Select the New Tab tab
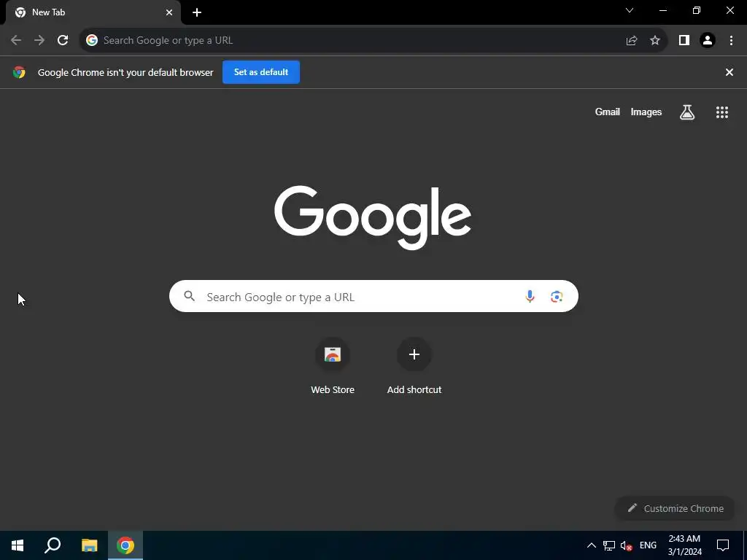Screen dimensions: 747x560 click(93, 12)
